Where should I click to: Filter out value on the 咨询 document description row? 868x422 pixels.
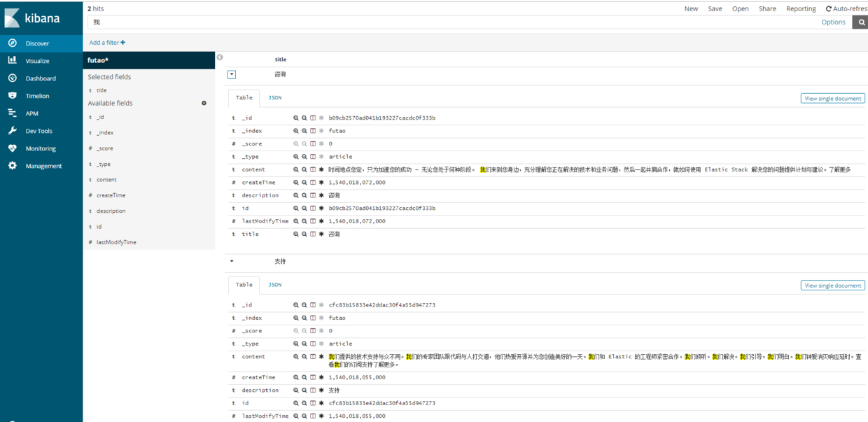pos(304,195)
